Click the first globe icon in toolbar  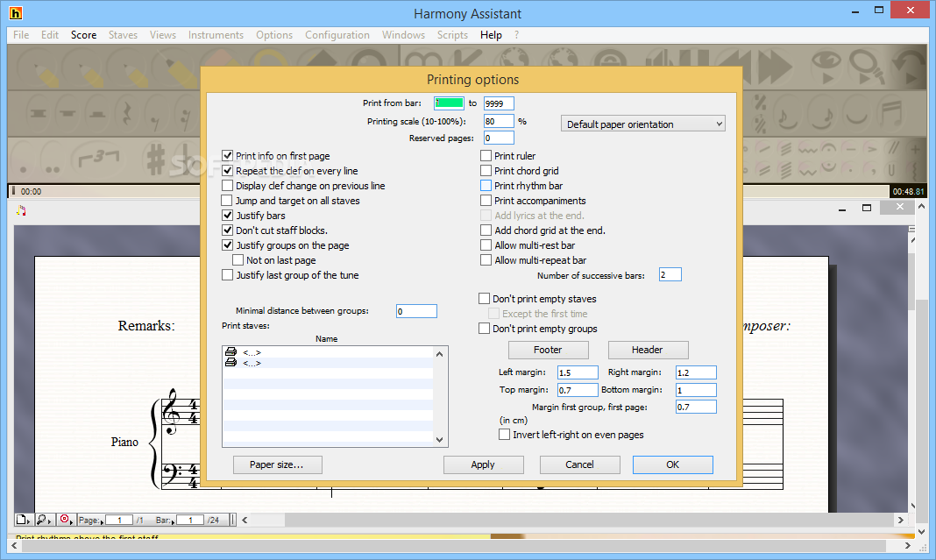pos(514,60)
